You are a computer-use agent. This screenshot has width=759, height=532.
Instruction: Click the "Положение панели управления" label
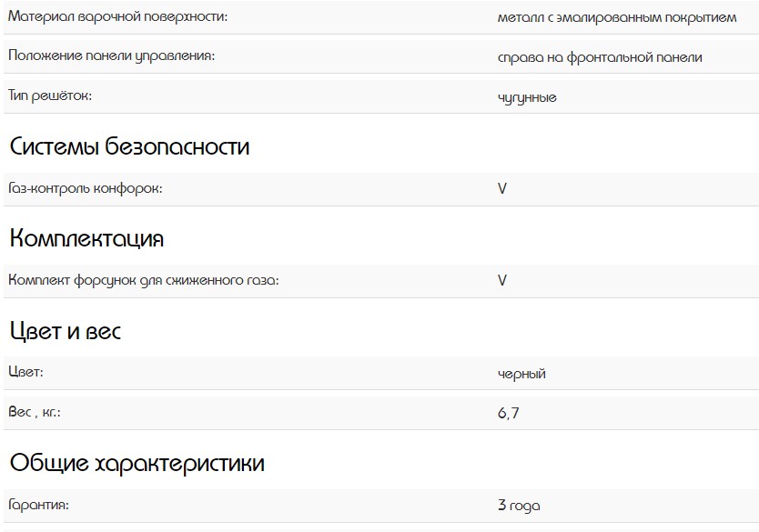[111, 56]
